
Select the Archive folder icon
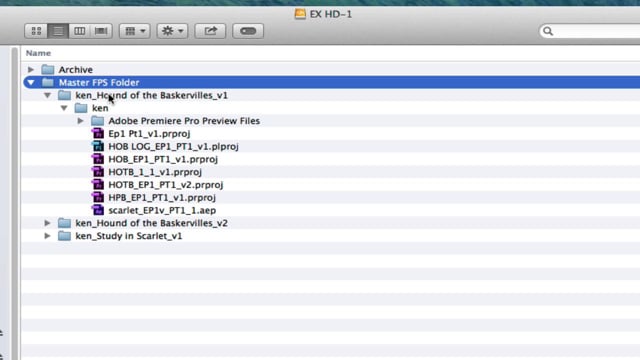pos(48,70)
